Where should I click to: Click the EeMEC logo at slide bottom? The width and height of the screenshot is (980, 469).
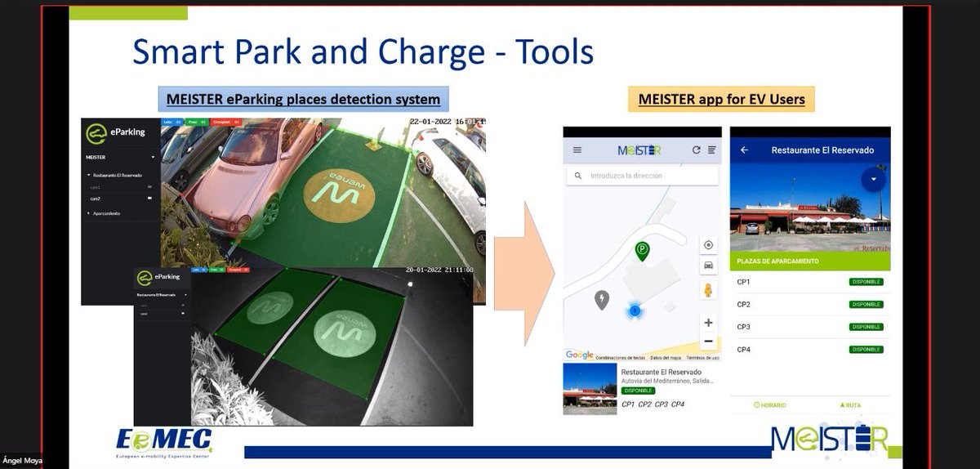[x=164, y=441]
